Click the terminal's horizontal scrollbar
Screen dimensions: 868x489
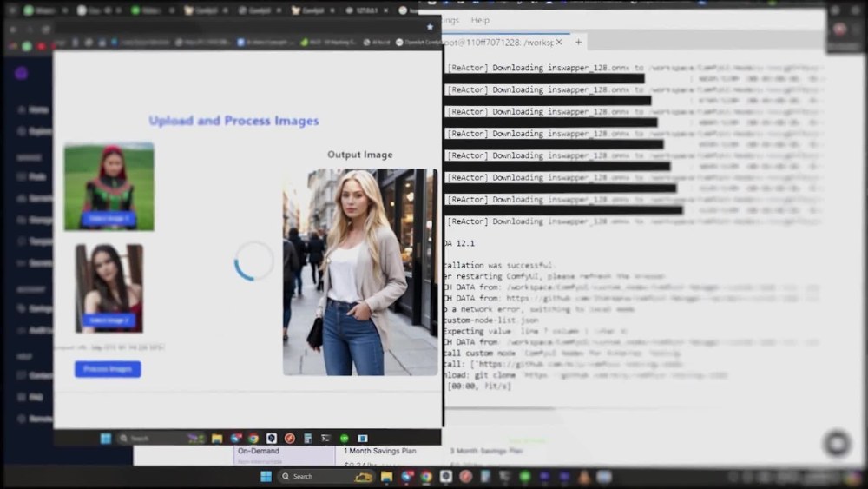498,409
